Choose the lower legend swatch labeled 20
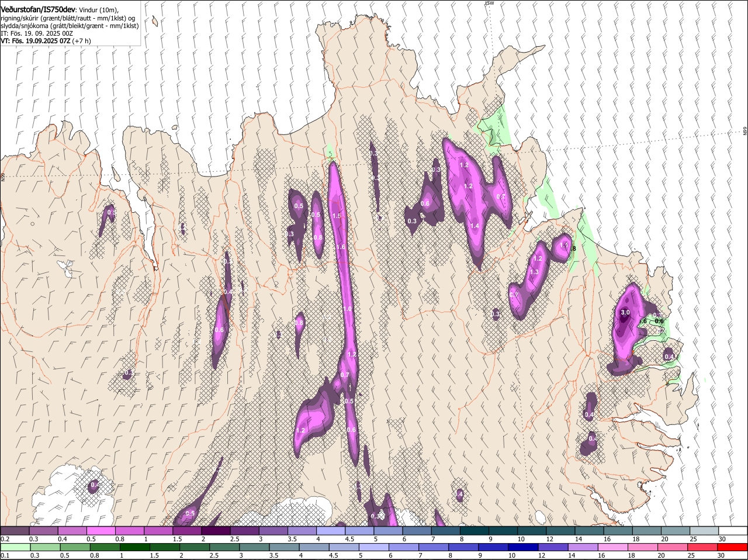Screen dimensions: 748x560 (x=673, y=547)
